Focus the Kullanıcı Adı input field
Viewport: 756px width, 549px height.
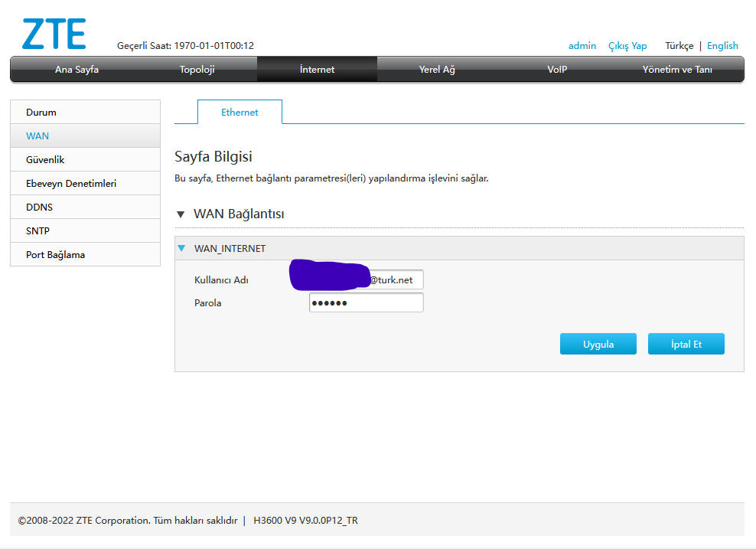[x=367, y=279]
